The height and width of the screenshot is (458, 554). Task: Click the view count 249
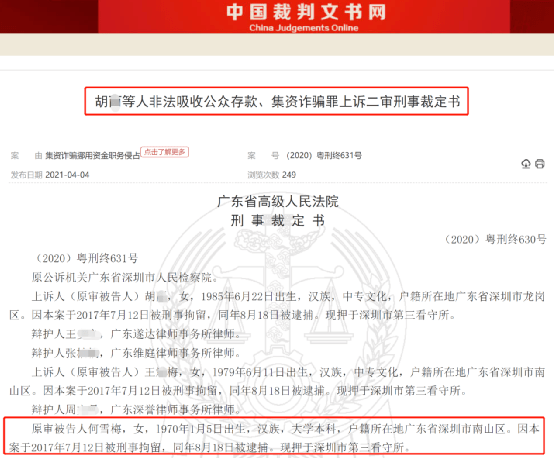click(x=289, y=175)
